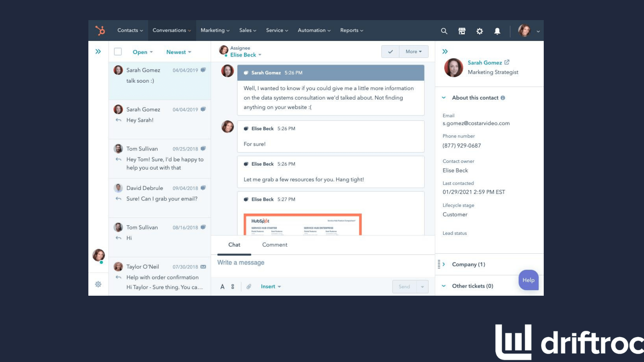The image size is (644, 362).
Task: Open text formatting 'A' icon
Action: point(222,286)
